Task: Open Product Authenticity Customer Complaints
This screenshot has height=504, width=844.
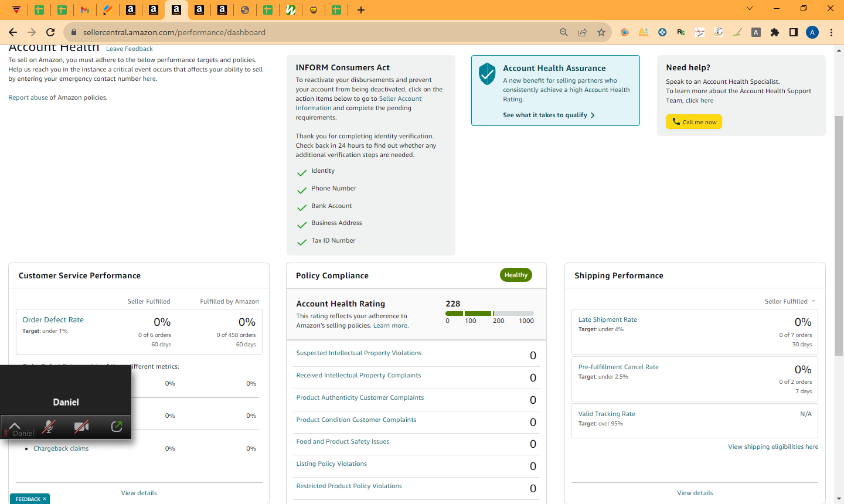Action: 360,397
